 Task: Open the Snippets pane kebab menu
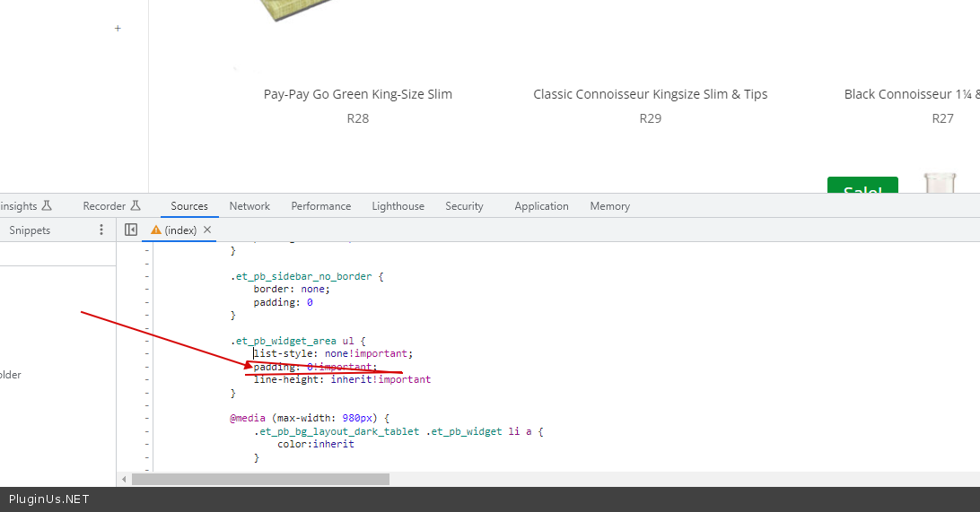(101, 230)
